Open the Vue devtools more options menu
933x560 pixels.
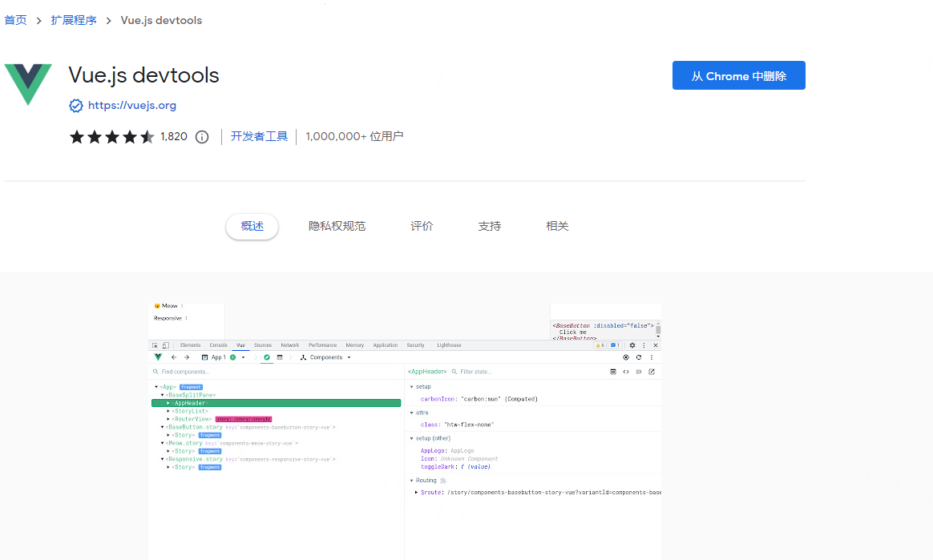[652, 357]
